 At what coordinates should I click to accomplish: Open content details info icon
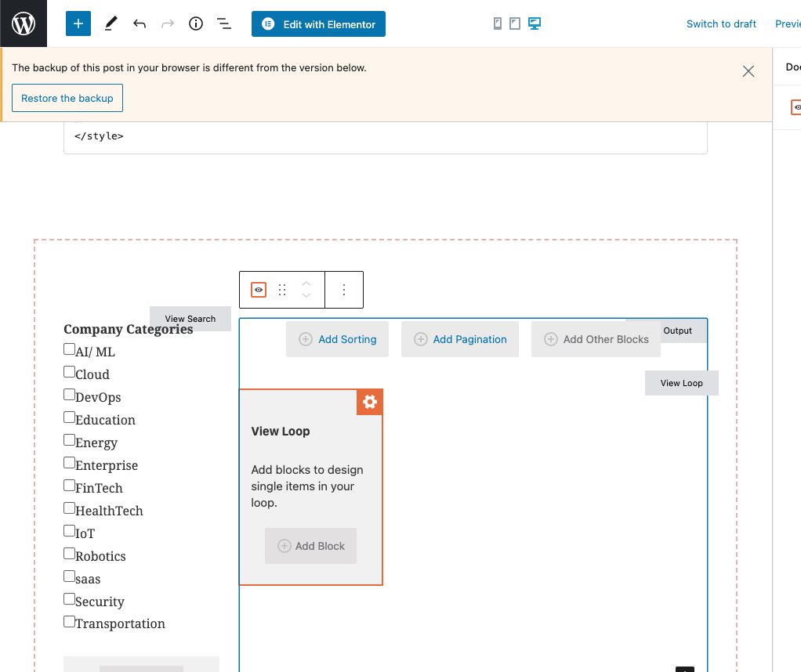pos(196,23)
